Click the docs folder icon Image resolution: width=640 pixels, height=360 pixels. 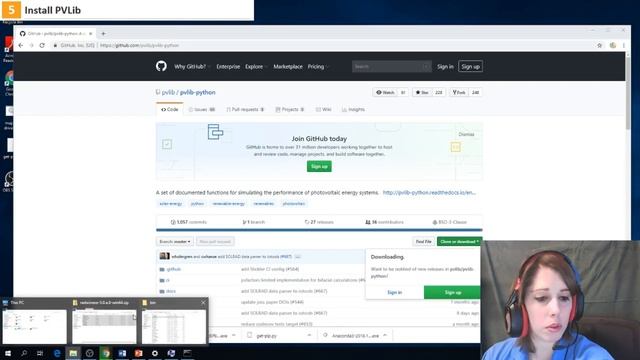click(162, 291)
